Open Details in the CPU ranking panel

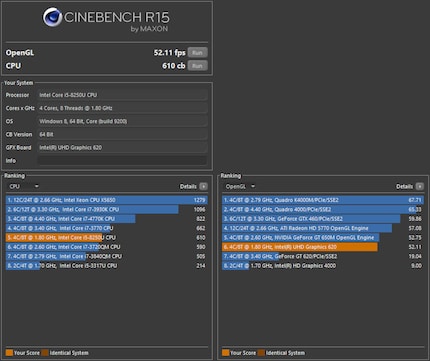[x=203, y=186]
